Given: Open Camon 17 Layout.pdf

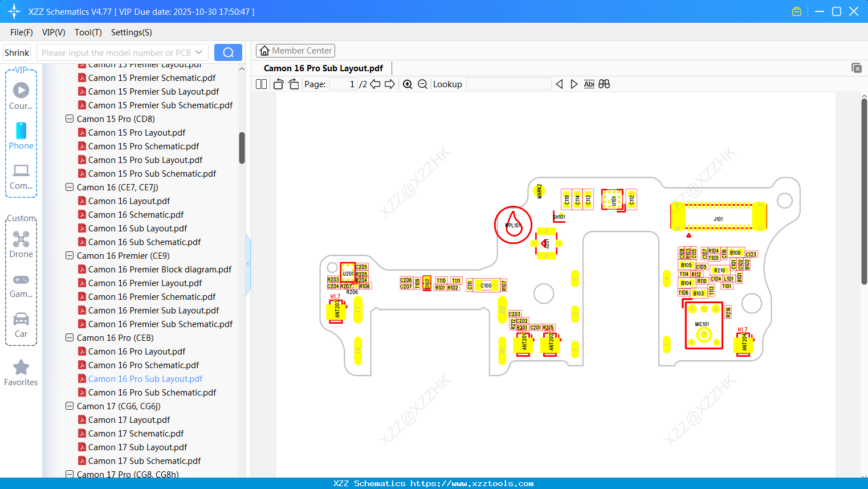Looking at the screenshot, I should pyautogui.click(x=129, y=420).
